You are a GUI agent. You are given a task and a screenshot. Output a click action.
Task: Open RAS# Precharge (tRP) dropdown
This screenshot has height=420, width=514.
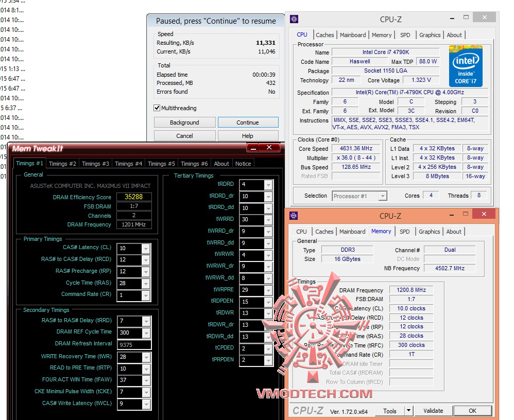[146, 272]
